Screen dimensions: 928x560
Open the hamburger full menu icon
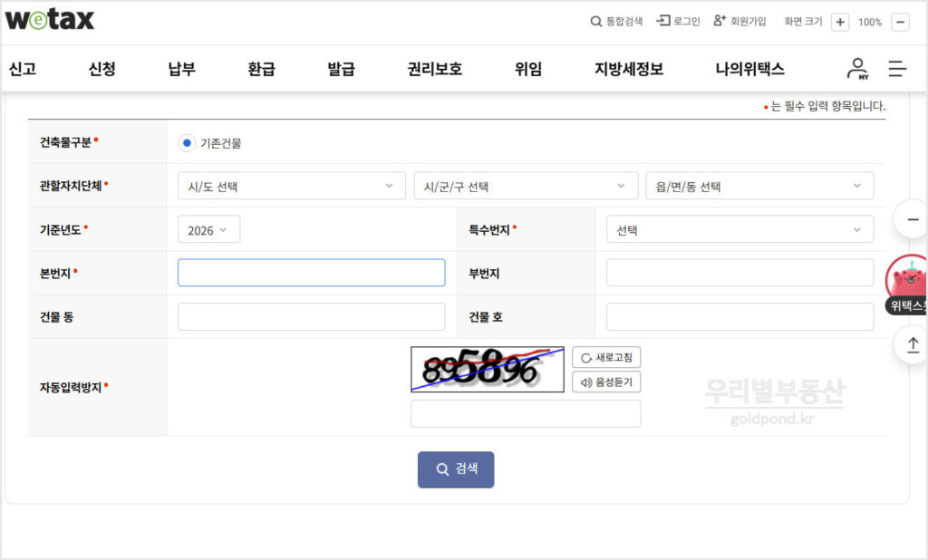point(897,69)
